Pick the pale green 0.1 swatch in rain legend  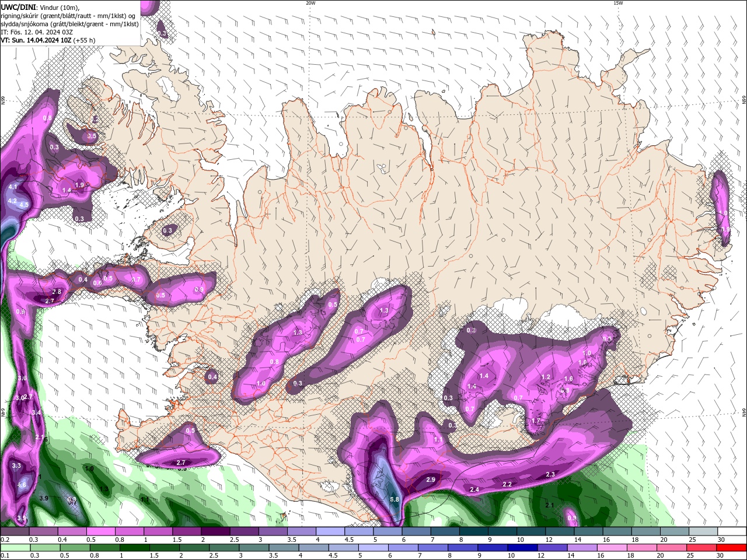click(x=15, y=548)
